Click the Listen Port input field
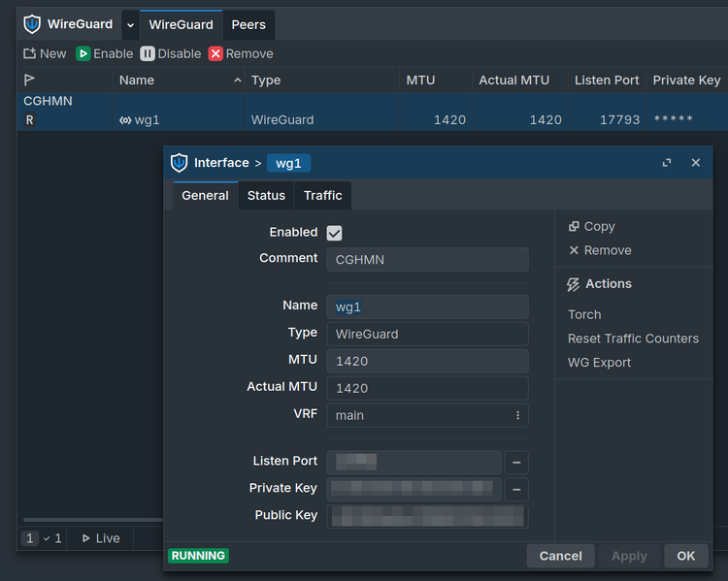This screenshot has width=728, height=581. pyautogui.click(x=414, y=463)
